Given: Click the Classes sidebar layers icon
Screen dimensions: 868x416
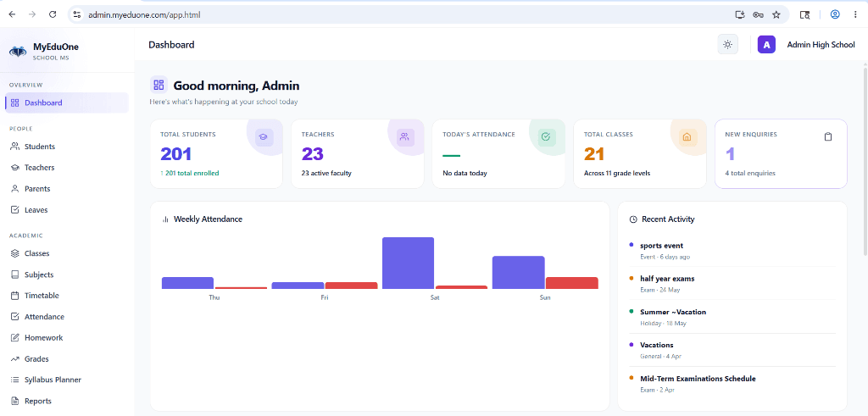Looking at the screenshot, I should click(x=15, y=253).
